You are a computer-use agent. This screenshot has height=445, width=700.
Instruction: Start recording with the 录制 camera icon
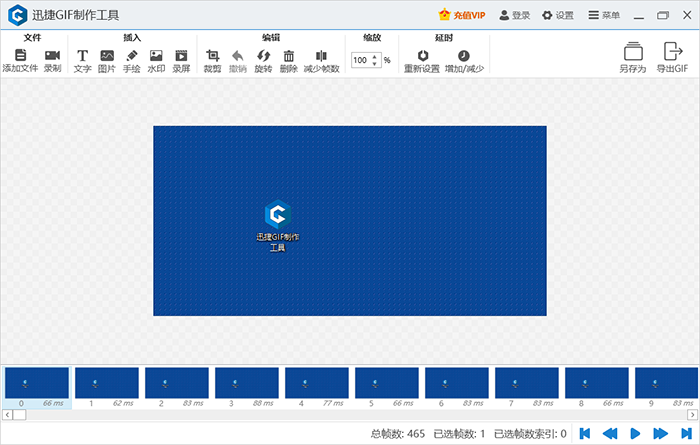tap(52, 57)
